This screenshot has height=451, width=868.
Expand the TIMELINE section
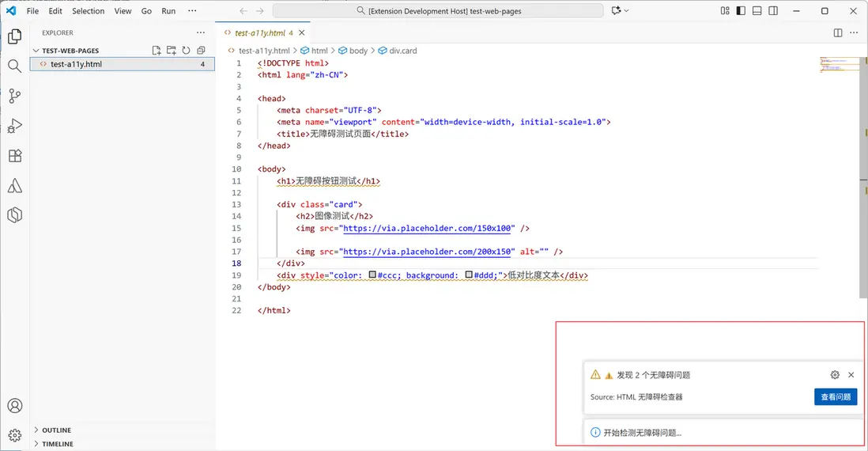point(58,444)
